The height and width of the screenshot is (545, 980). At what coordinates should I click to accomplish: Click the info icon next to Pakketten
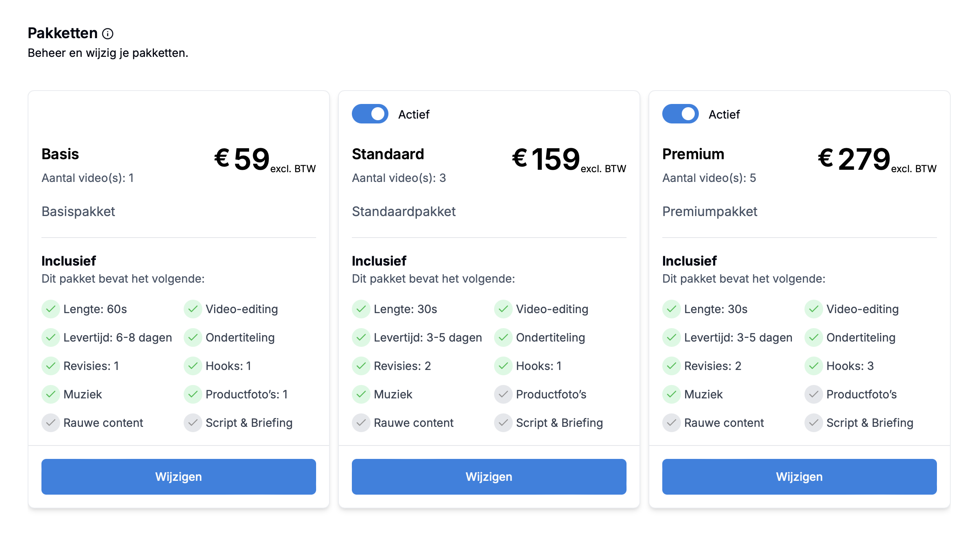click(108, 34)
